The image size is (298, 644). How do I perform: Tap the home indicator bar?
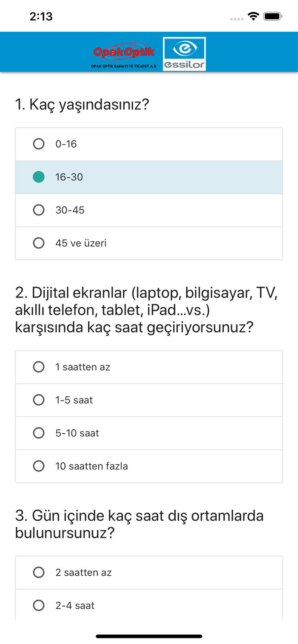click(x=149, y=636)
